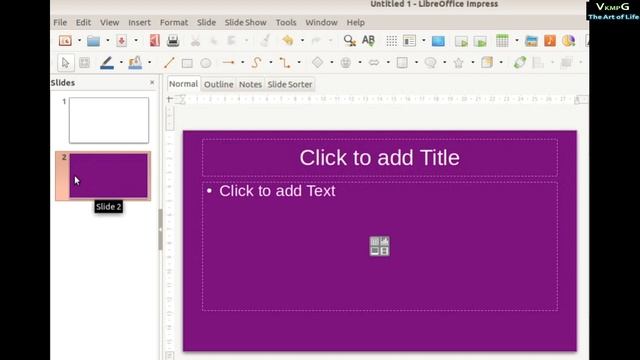Switch to the Outline tab
This screenshot has height=360, width=640.
219,84
